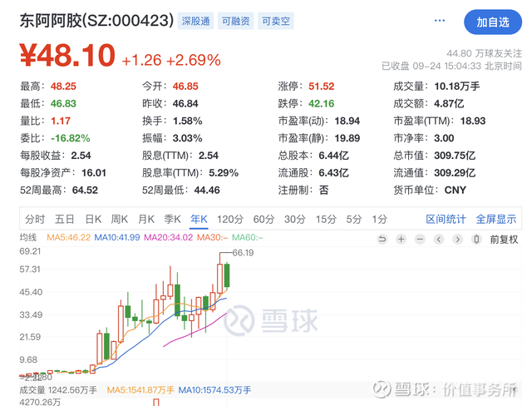
Task: Switch to the 季K tab
Action: 172,220
